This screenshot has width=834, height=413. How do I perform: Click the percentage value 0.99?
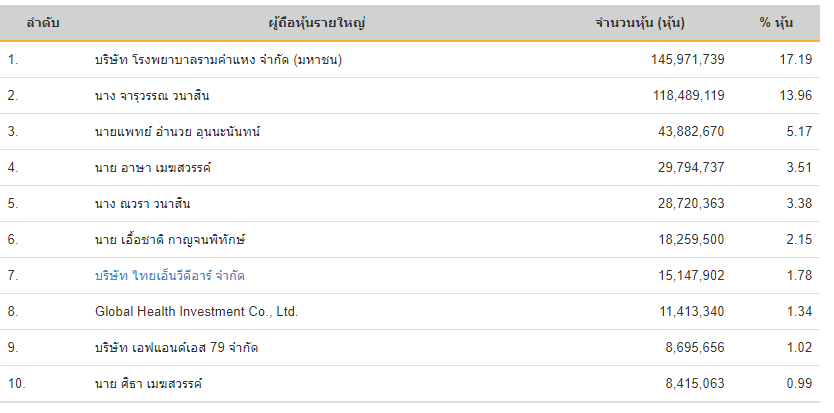pos(799,384)
